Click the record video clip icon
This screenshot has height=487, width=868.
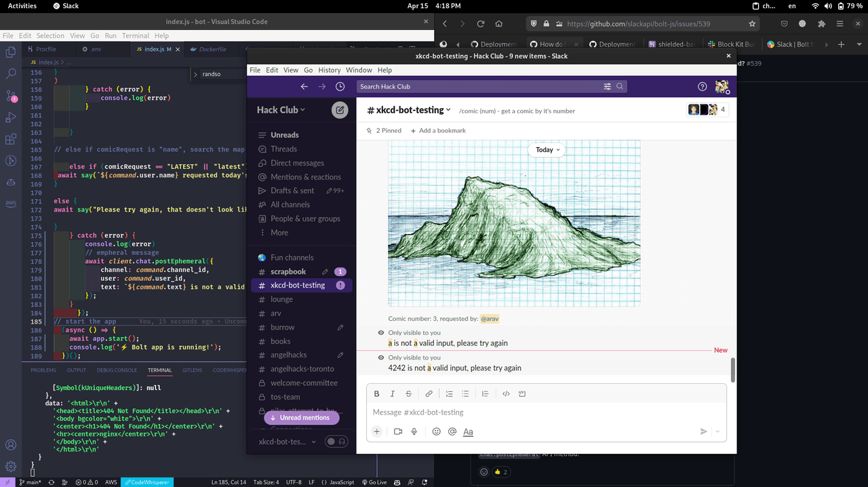pos(398,431)
